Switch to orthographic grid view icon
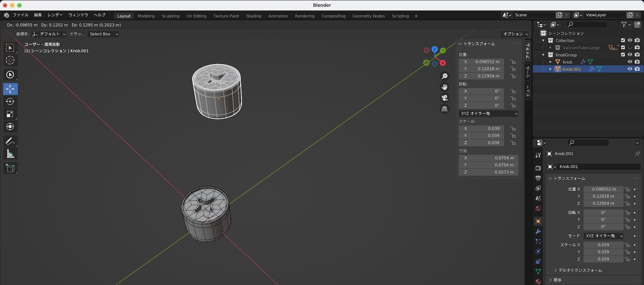This screenshot has width=644, height=285. click(x=445, y=109)
